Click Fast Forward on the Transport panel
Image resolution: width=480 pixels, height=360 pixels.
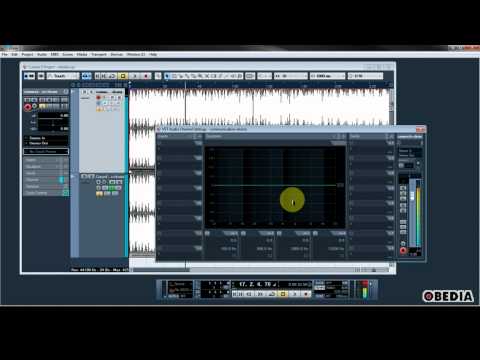tap(260, 294)
